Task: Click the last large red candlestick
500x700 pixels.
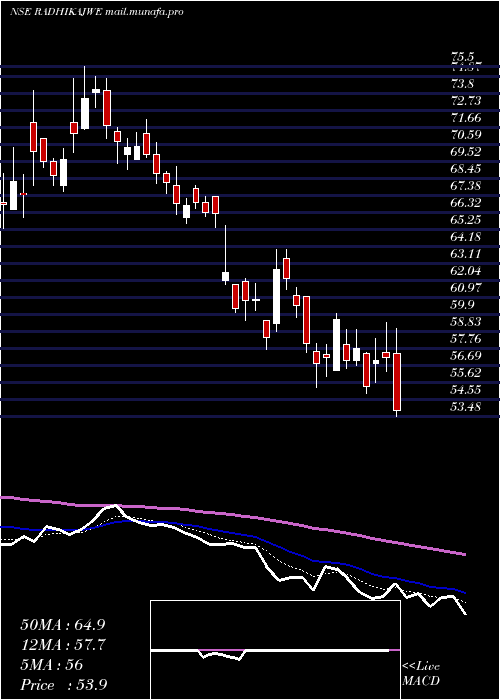Action: [x=397, y=382]
